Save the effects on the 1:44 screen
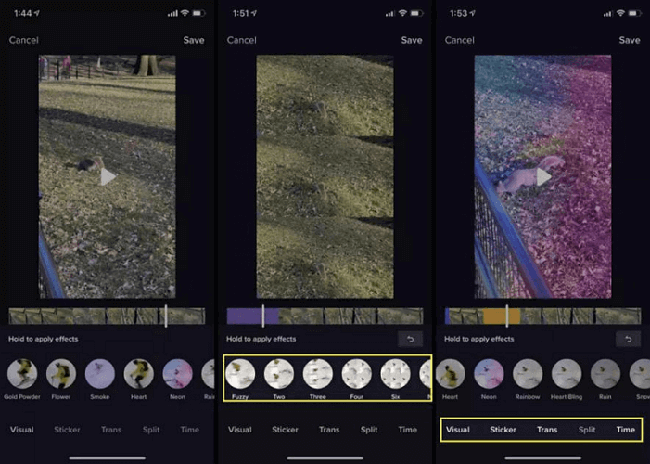This screenshot has height=464, width=650. tap(194, 40)
